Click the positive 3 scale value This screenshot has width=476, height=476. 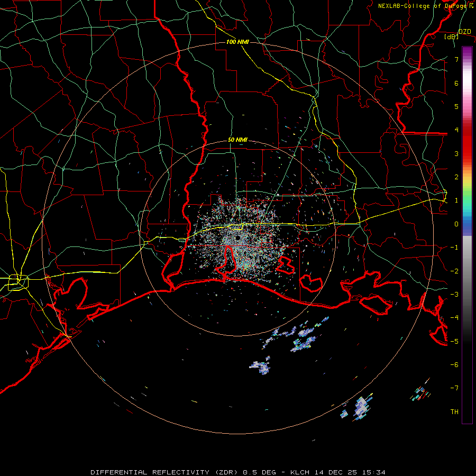tap(456, 153)
